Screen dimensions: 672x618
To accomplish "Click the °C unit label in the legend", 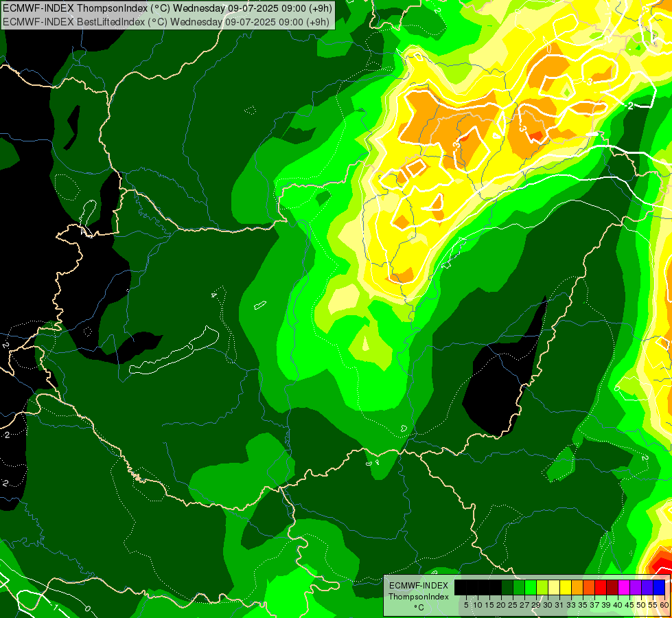I will 419,608.
